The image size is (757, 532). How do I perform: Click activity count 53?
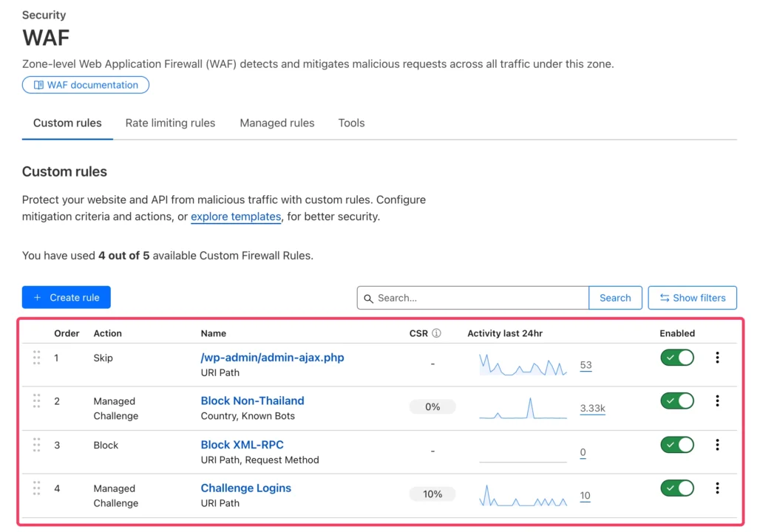click(x=585, y=365)
